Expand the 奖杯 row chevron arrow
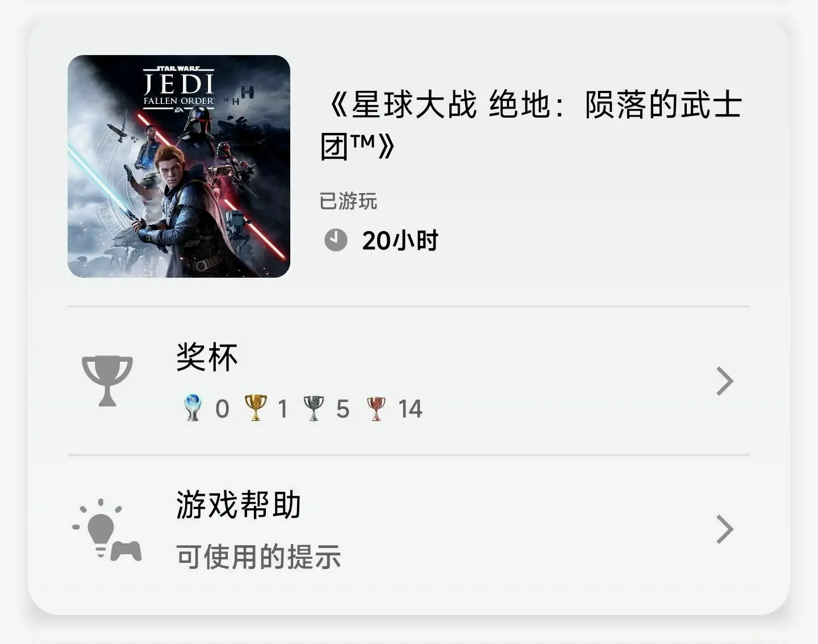This screenshot has width=818, height=644. [725, 381]
